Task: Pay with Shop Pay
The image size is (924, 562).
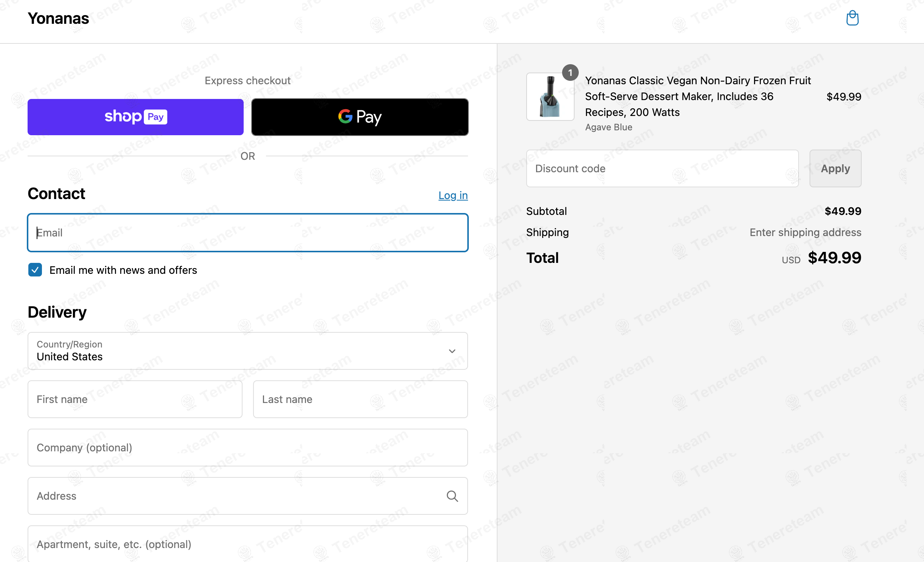Action: point(136,117)
